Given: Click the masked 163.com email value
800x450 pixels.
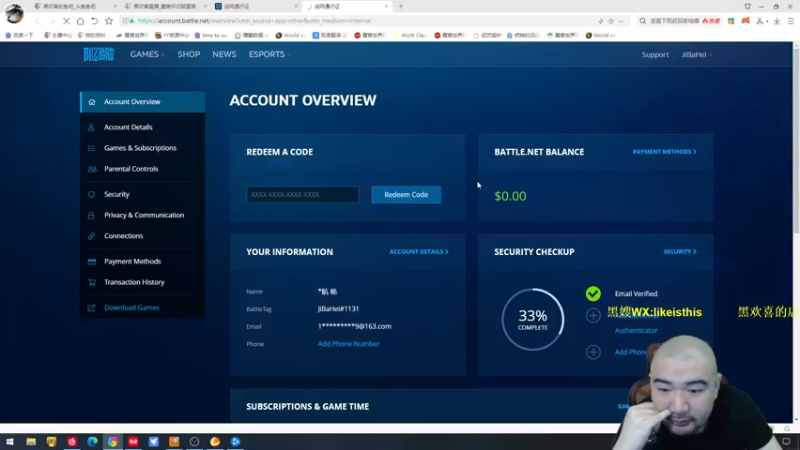Looking at the screenshot, I should [355, 327].
